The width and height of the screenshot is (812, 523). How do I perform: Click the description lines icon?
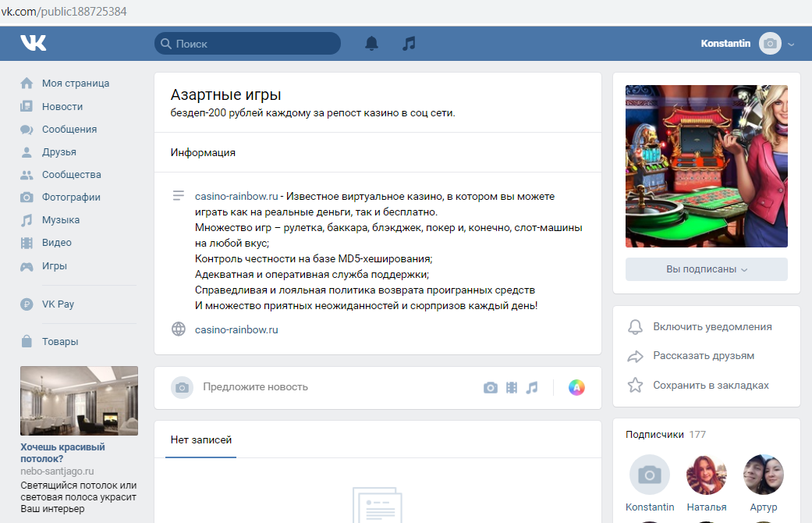pyautogui.click(x=178, y=195)
